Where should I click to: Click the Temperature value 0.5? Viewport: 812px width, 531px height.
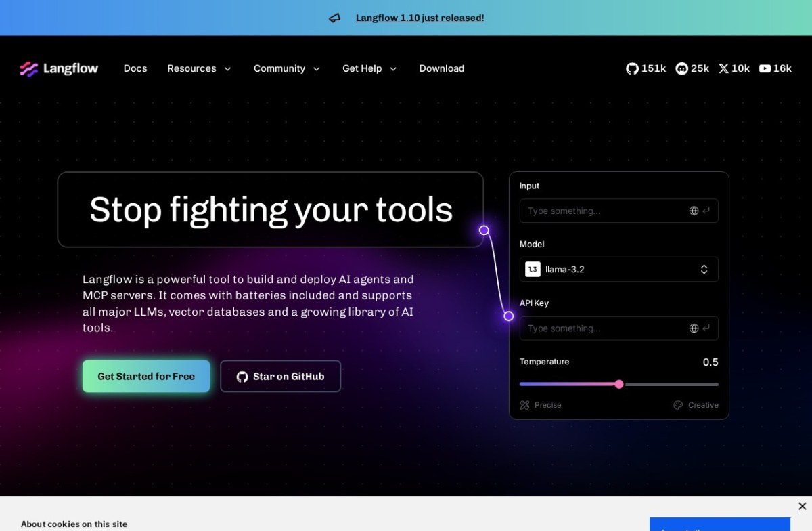point(710,362)
